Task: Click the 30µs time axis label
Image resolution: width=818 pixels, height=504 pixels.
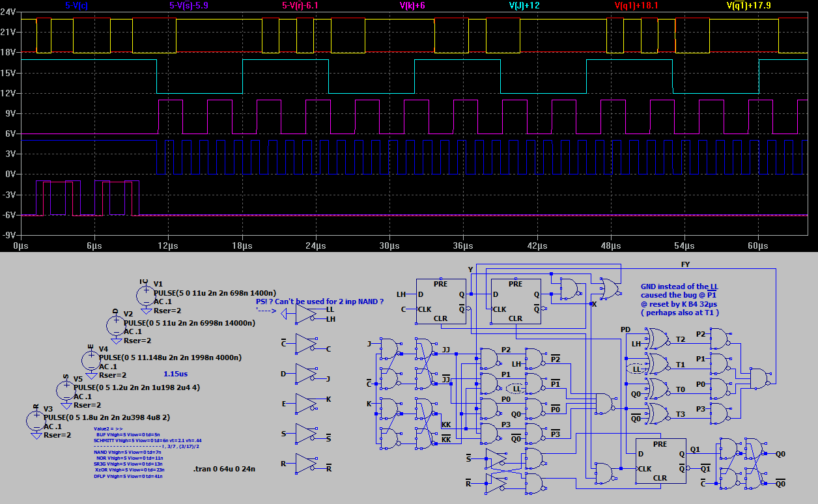Action: [x=389, y=245]
